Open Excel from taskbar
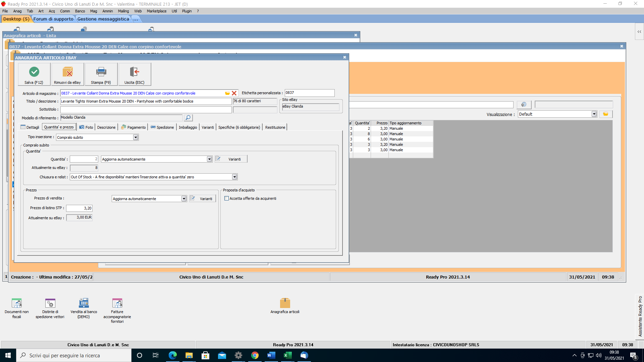This screenshot has height=362, width=644. point(288,355)
